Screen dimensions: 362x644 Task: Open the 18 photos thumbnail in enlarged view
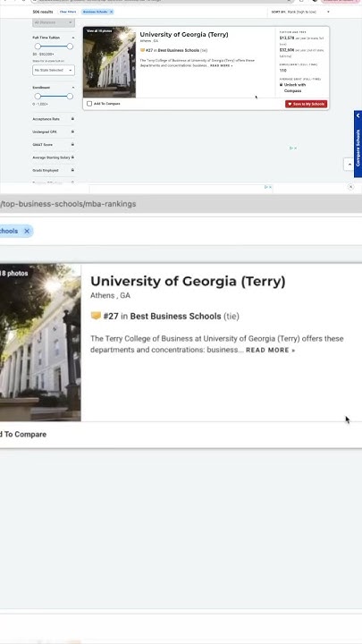point(40,343)
